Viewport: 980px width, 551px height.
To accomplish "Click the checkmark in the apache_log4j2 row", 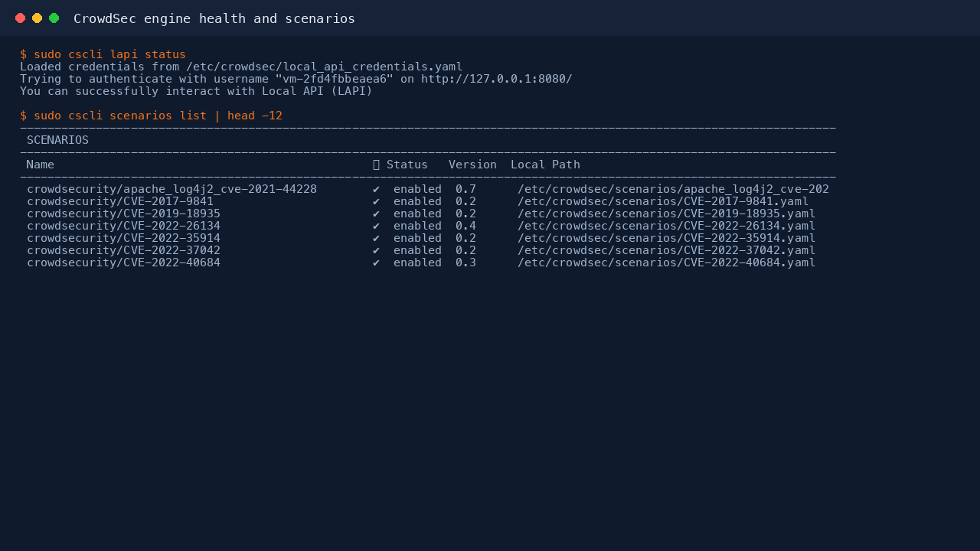I will point(376,189).
